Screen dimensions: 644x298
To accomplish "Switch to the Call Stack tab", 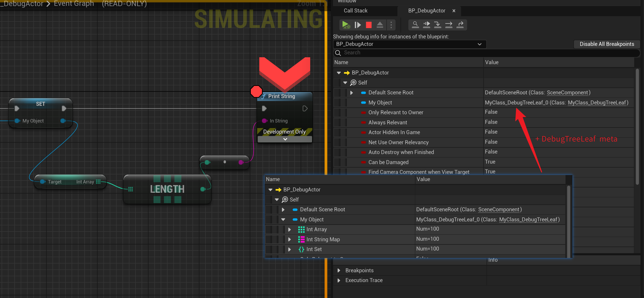I will pos(356,11).
